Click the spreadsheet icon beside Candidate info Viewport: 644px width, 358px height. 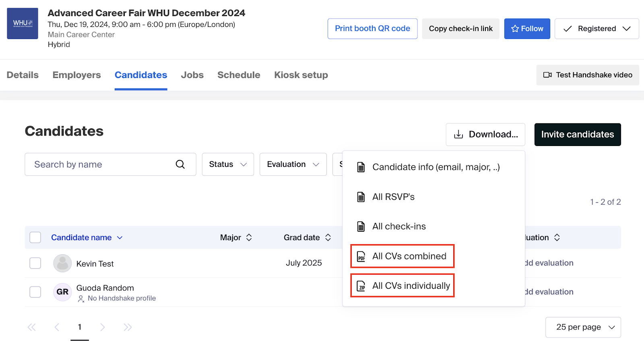(361, 167)
